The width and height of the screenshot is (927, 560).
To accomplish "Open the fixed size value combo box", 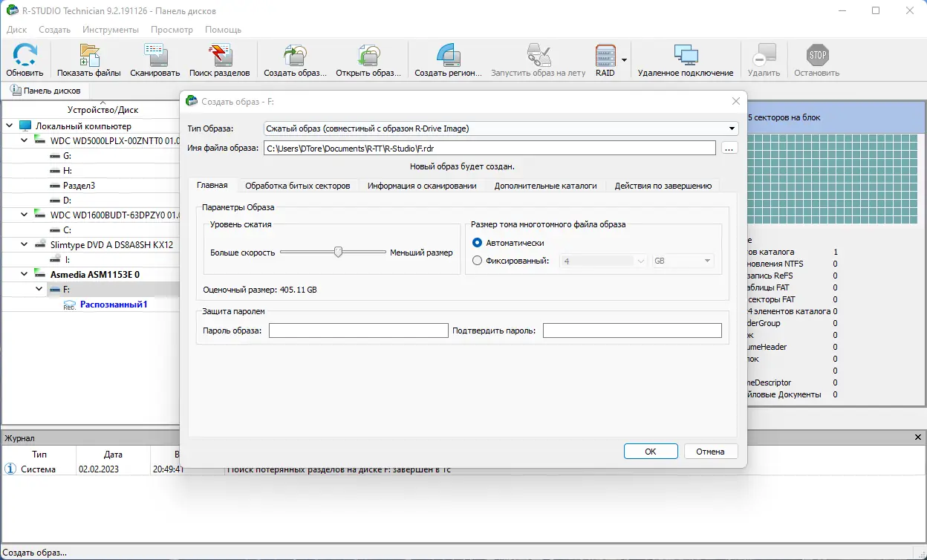I will (x=604, y=261).
